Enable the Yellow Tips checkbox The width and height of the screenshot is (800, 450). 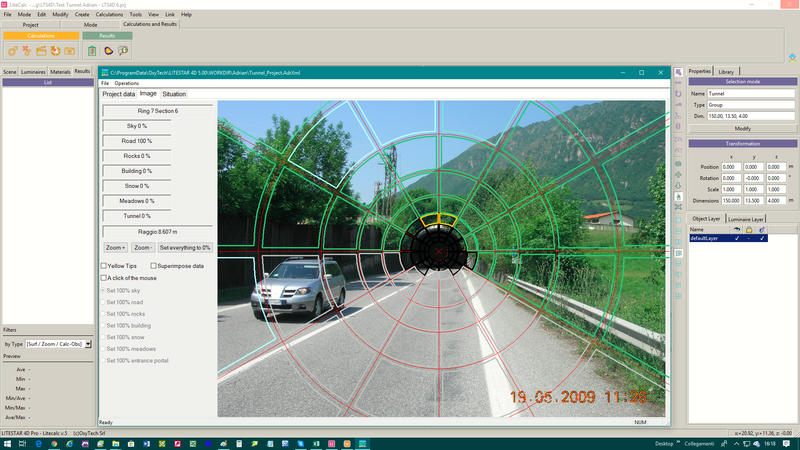click(x=104, y=266)
